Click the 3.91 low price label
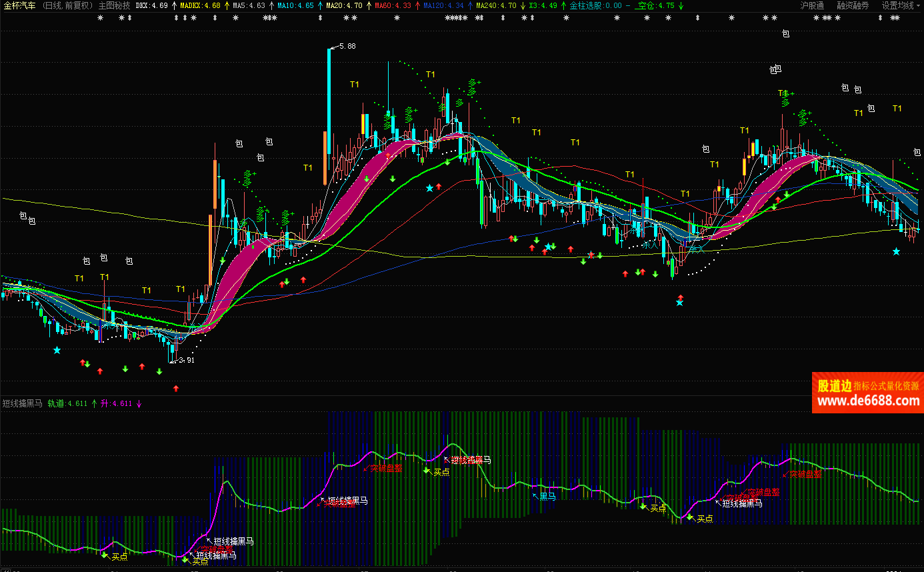 click(x=186, y=361)
